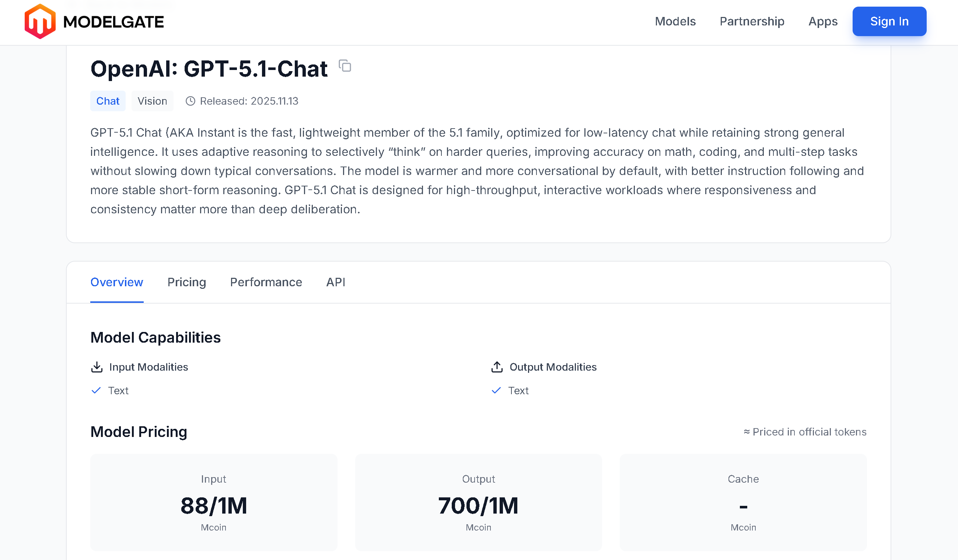Go to the Partnership page

(x=752, y=21)
